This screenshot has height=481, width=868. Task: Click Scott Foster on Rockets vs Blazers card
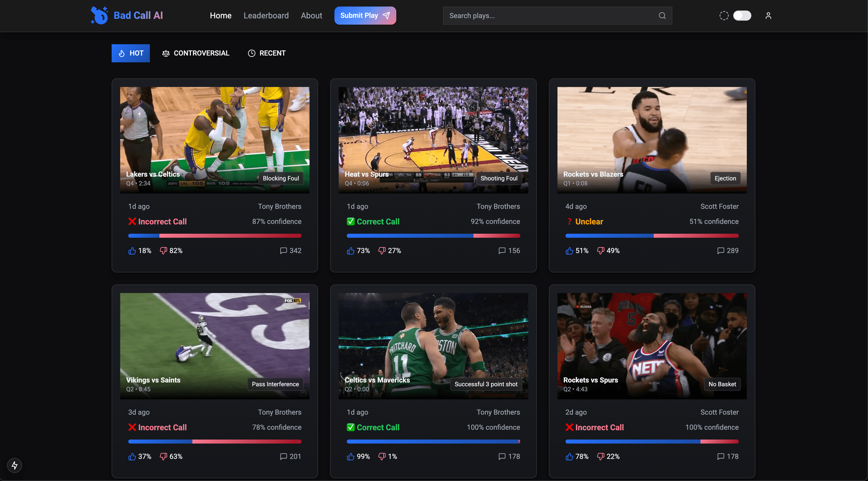(719, 207)
